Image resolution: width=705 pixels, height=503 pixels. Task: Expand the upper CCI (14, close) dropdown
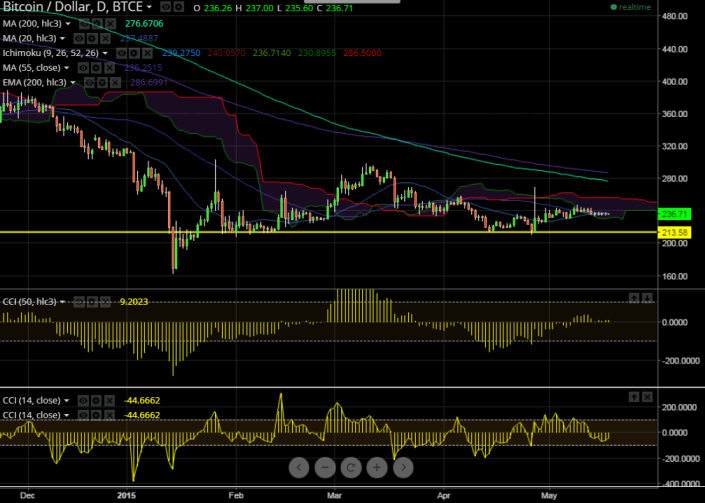[67, 401]
